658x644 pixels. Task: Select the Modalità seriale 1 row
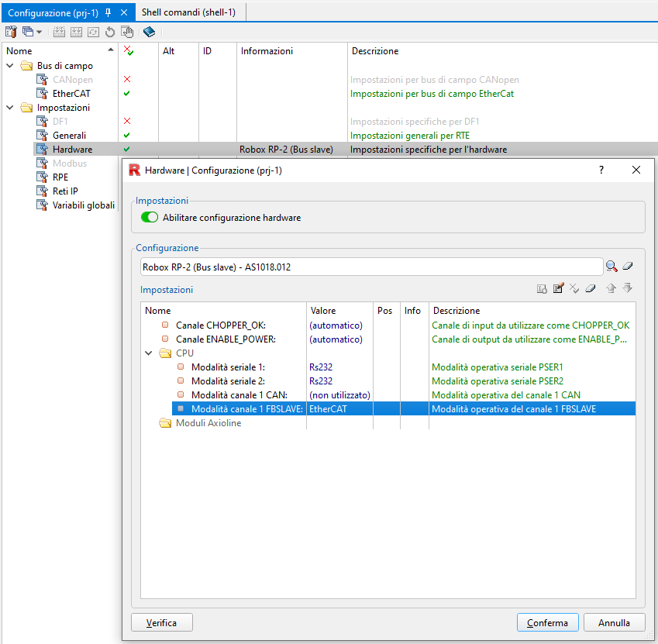[x=388, y=367]
